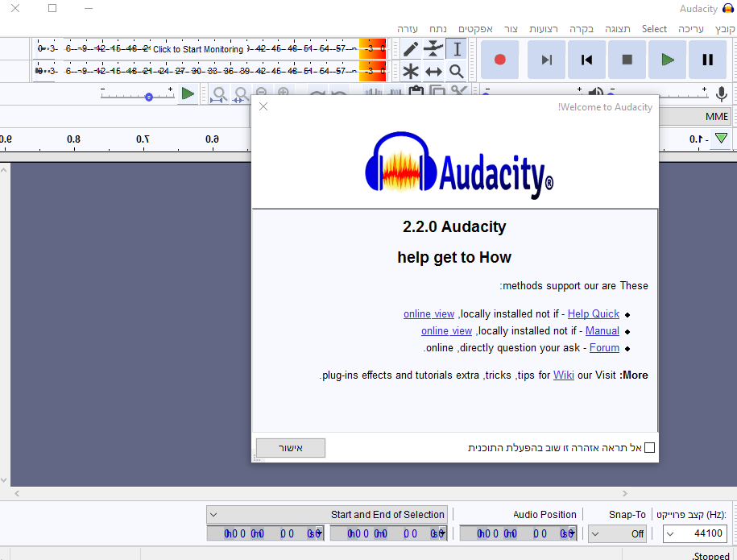Open Start and End of Selection dropdown
This screenshot has width=737, height=560.
[x=327, y=514]
